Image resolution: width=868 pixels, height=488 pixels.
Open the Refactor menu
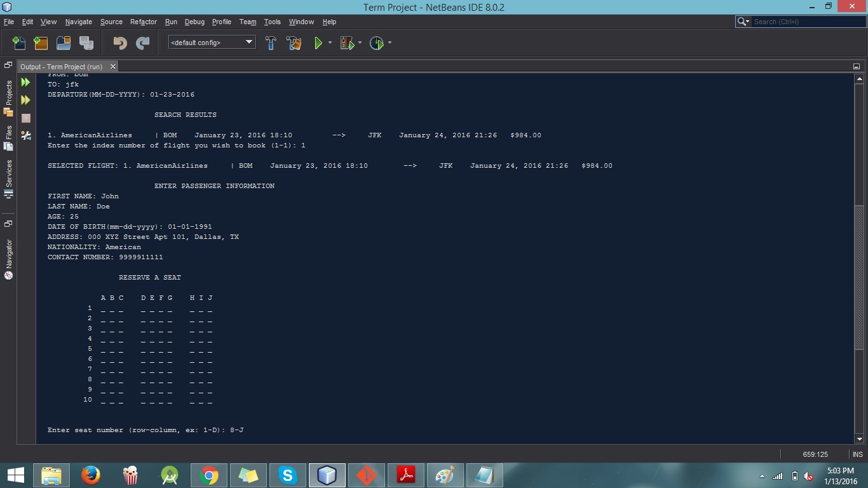click(x=143, y=21)
